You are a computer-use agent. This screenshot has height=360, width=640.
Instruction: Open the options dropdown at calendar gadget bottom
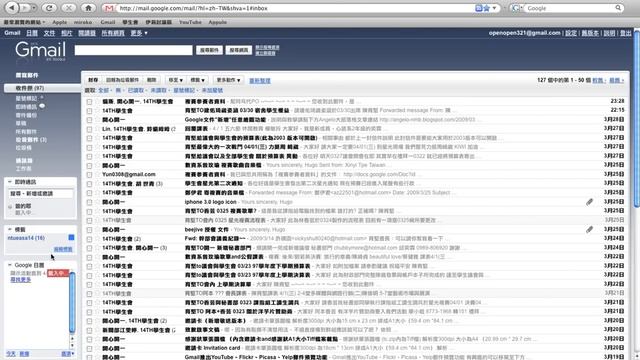pyautogui.click(x=68, y=354)
